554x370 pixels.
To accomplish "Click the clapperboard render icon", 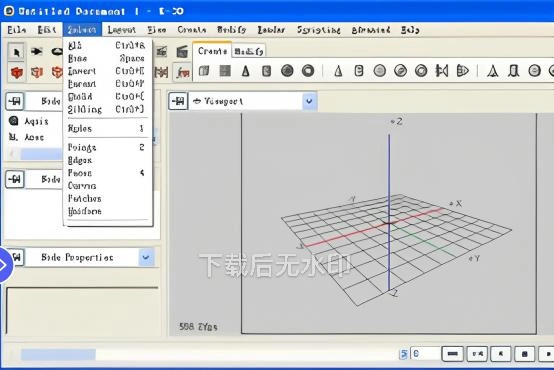I will (x=182, y=52).
